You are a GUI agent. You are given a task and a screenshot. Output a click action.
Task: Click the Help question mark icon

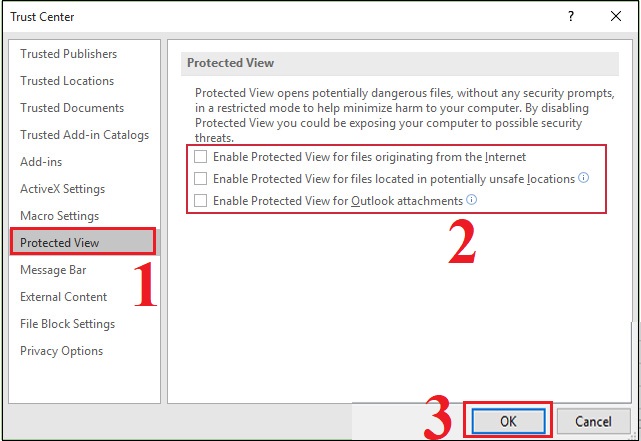[571, 16]
